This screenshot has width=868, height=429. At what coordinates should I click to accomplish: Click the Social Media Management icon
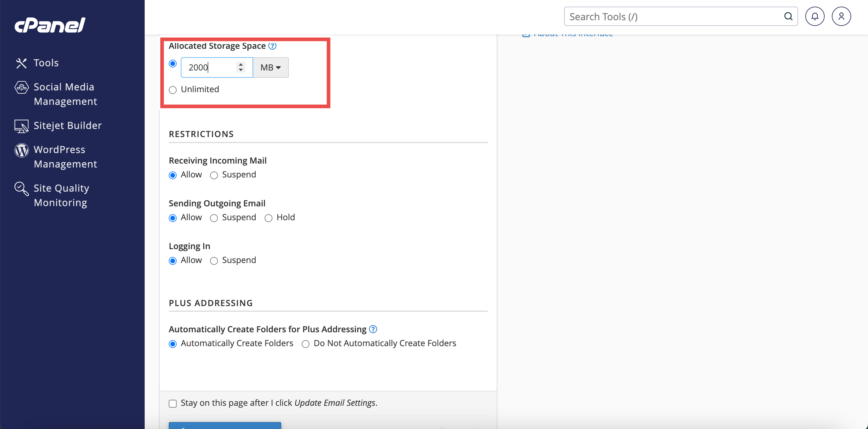(22, 88)
